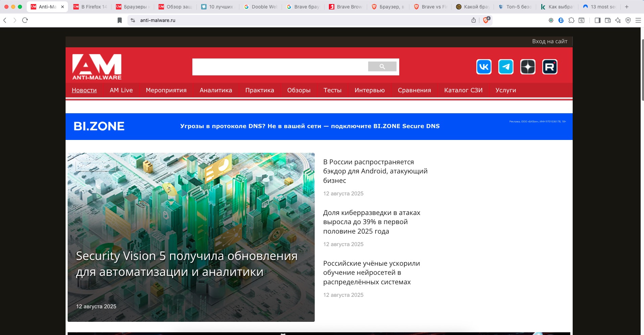Switch to the 'Как выбрат' tab
Screen dimensions: 644x335
[x=558, y=7]
